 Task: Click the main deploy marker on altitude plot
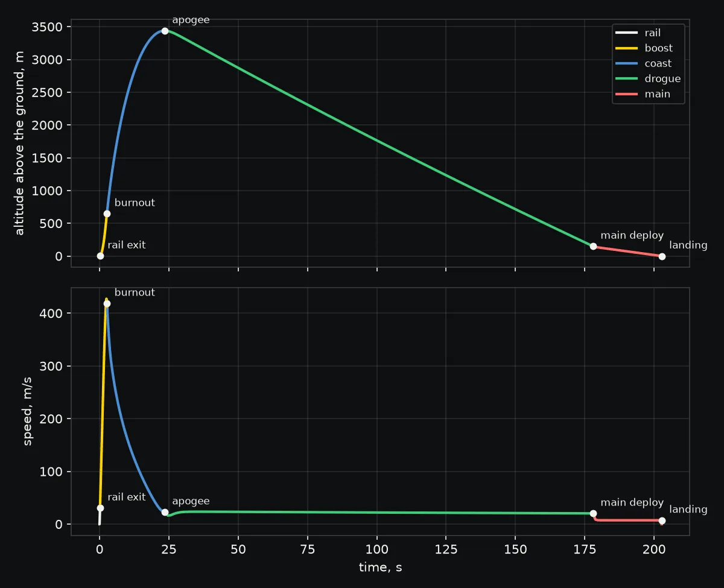click(x=593, y=246)
